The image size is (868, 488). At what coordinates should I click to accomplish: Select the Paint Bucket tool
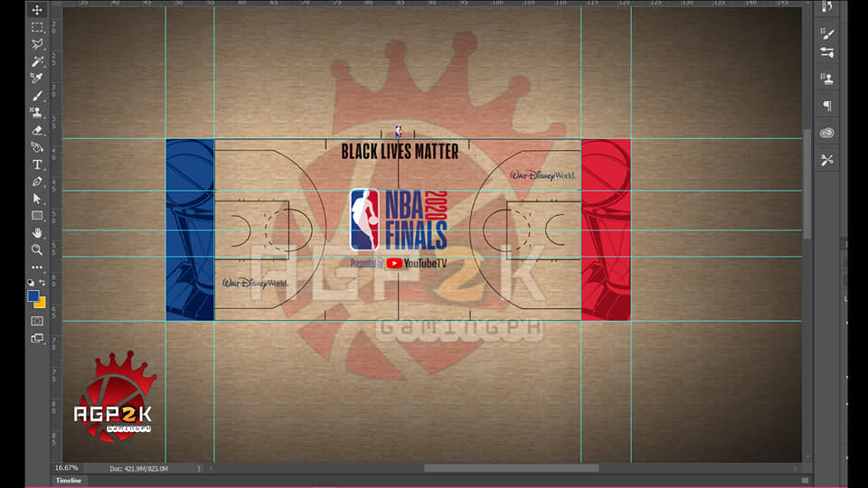click(x=37, y=147)
